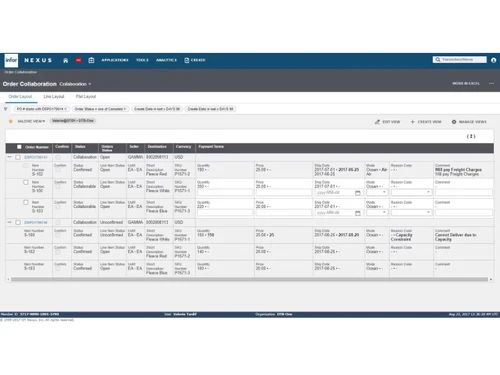Screen dimensions: 500x375
Task: Check the select-all checkbox in table header
Action: click(19, 147)
